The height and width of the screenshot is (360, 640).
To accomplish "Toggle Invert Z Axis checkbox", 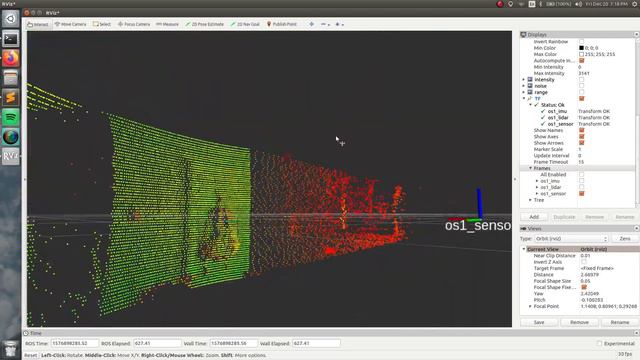I will [x=584, y=262].
